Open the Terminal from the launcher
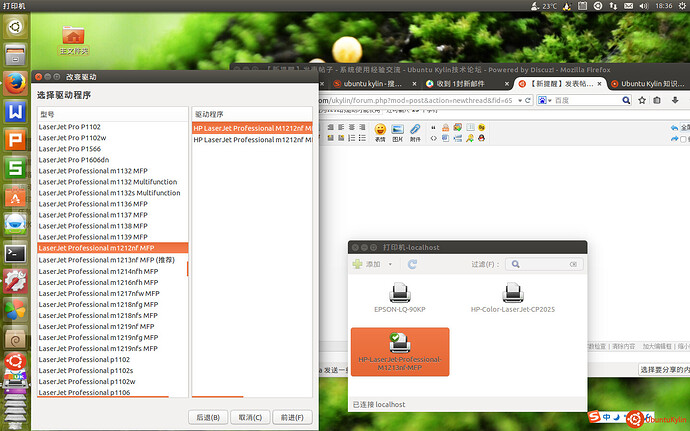690x431 pixels. (x=15, y=254)
